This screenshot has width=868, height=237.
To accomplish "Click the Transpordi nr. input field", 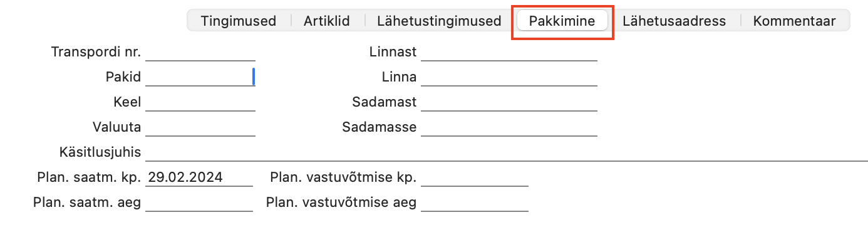I will 200,52.
